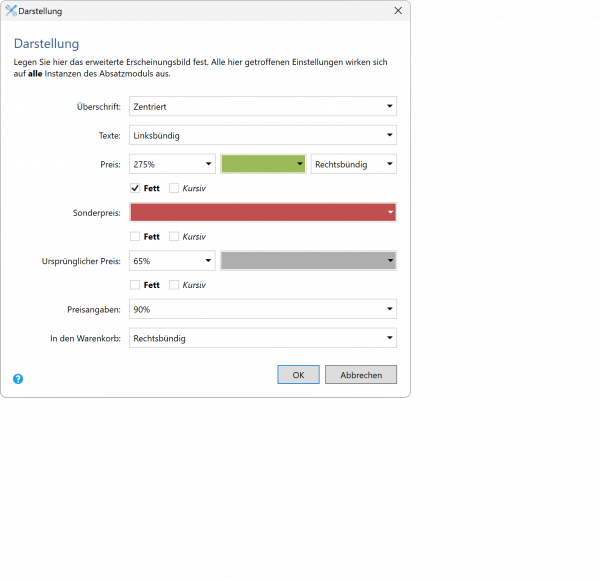Click the OK button
The height and width of the screenshot is (581, 600).
pyautogui.click(x=298, y=375)
